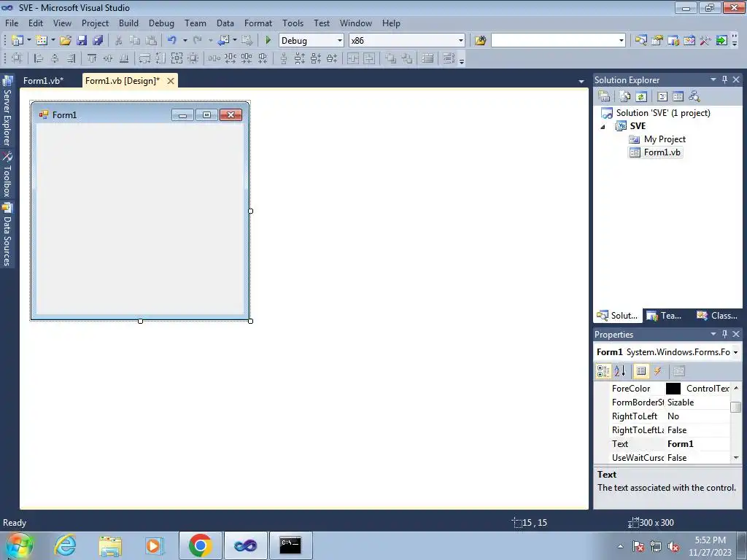This screenshot has height=560, width=747.
Task: Open the Undo history dropdown arrow
Action: click(185, 41)
